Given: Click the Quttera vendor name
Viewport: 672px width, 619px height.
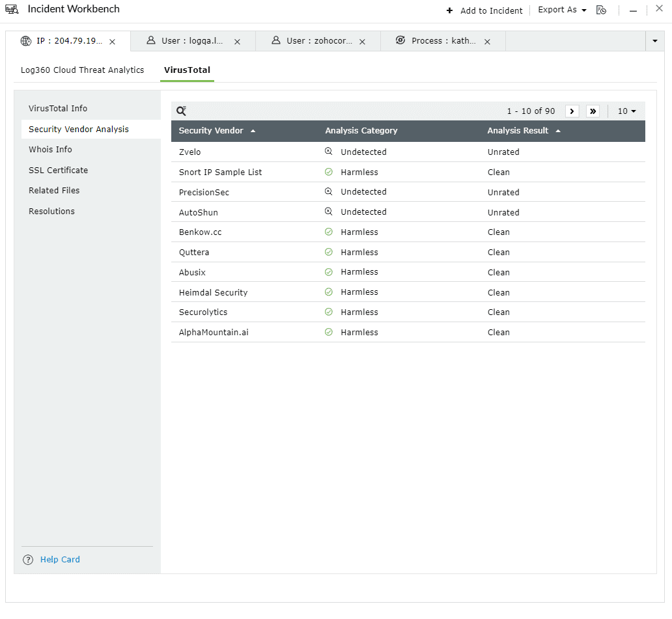Looking at the screenshot, I should [x=194, y=253].
